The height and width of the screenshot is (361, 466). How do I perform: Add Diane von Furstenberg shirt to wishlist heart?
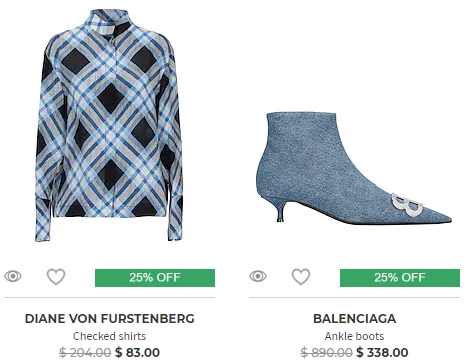(x=56, y=277)
